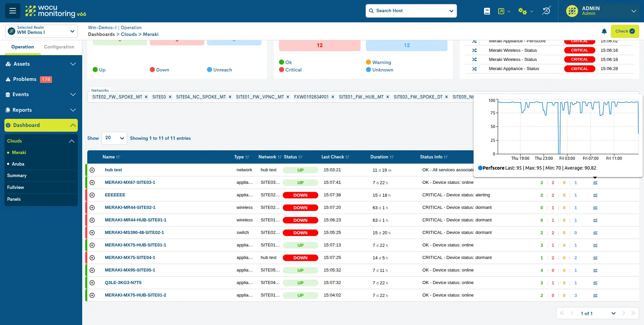The height and width of the screenshot is (325, 644).
Task: Open the settings gears icon
Action: click(523, 11)
